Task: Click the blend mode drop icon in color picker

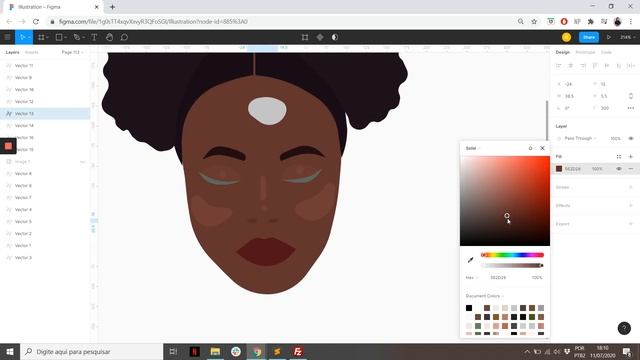Action: pos(530,148)
